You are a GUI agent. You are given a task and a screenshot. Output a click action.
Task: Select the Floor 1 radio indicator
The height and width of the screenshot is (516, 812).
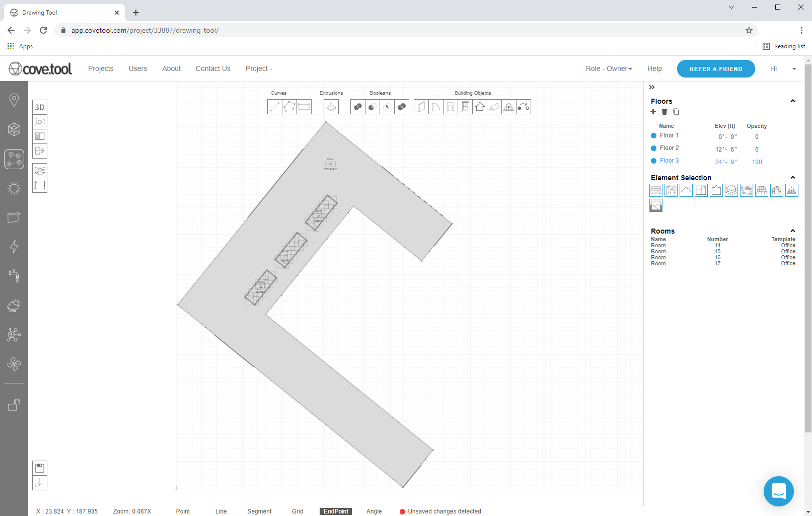click(x=654, y=135)
